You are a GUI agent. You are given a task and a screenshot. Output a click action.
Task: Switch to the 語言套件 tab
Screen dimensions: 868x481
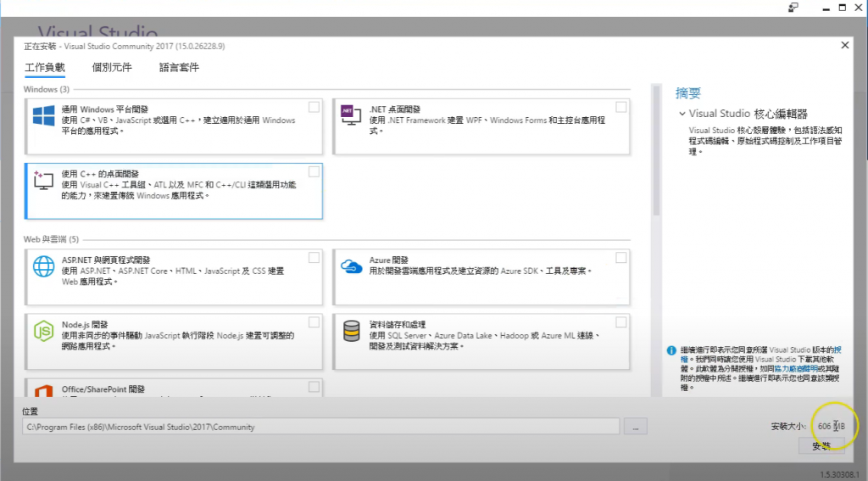click(179, 68)
